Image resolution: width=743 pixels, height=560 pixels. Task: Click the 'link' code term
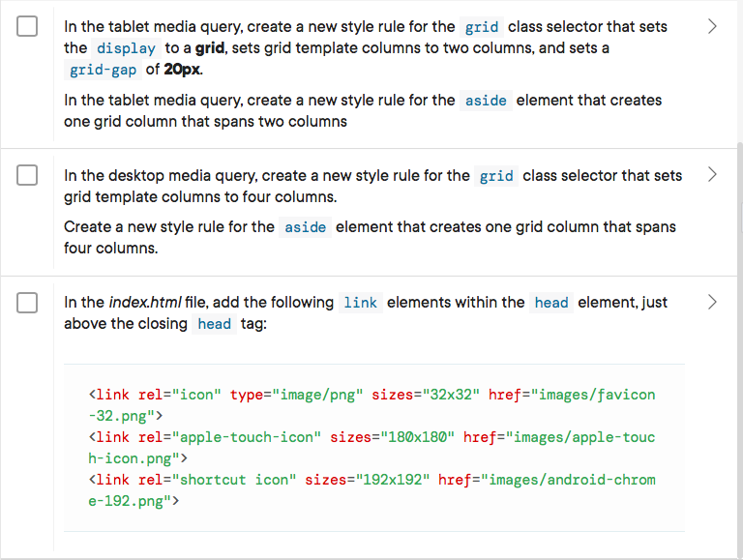click(360, 303)
